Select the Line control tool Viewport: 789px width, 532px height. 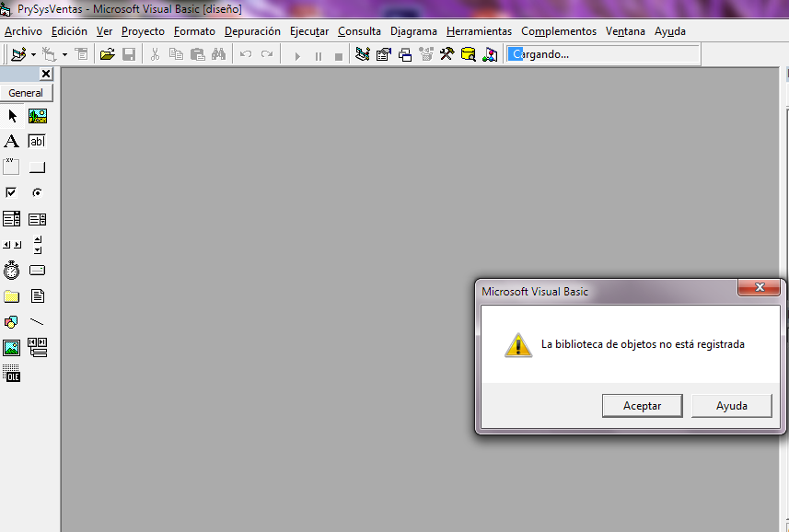coord(37,322)
